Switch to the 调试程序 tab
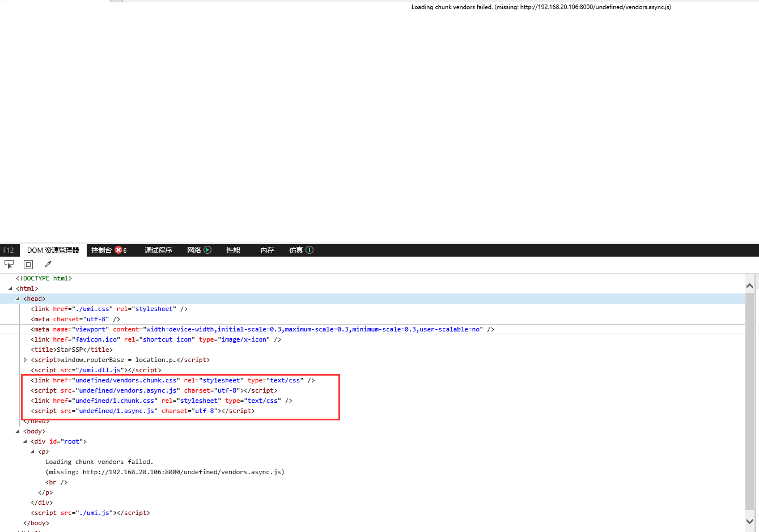The width and height of the screenshot is (759, 532). [x=158, y=250]
